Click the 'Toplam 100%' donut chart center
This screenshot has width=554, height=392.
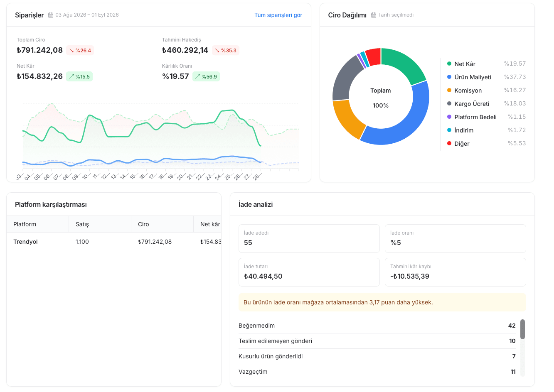[x=381, y=98]
